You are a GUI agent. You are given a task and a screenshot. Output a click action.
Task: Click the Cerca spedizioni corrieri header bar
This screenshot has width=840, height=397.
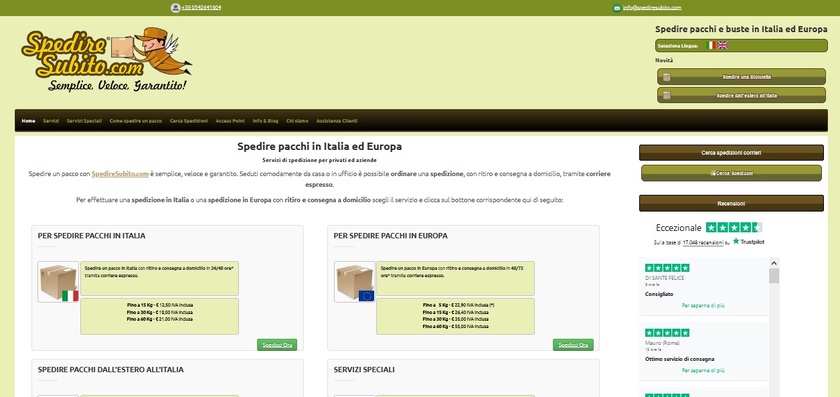coord(731,153)
